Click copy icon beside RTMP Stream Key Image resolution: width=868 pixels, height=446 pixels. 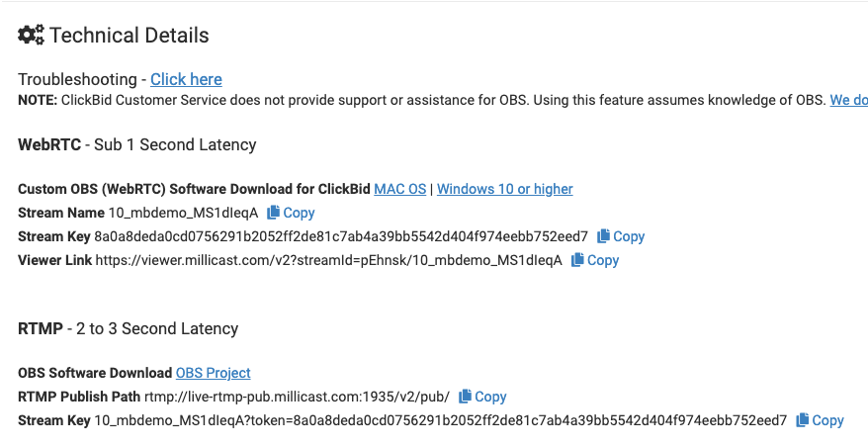click(x=803, y=420)
